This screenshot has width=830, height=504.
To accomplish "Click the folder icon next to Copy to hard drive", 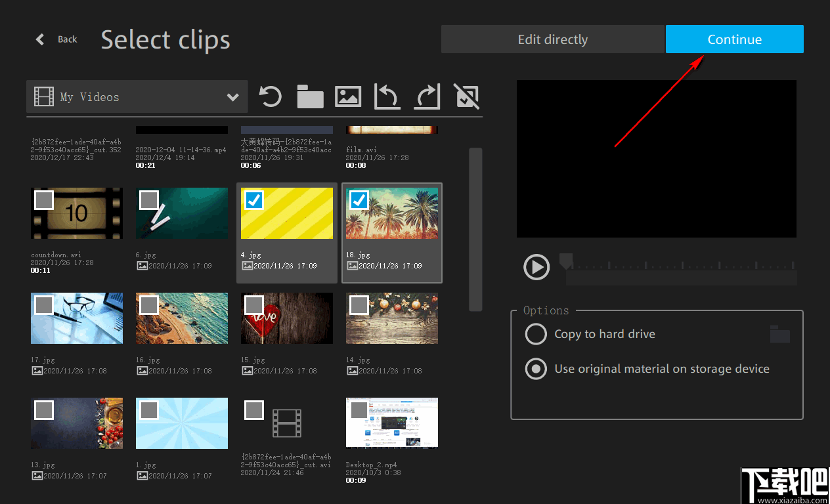I will pyautogui.click(x=779, y=334).
